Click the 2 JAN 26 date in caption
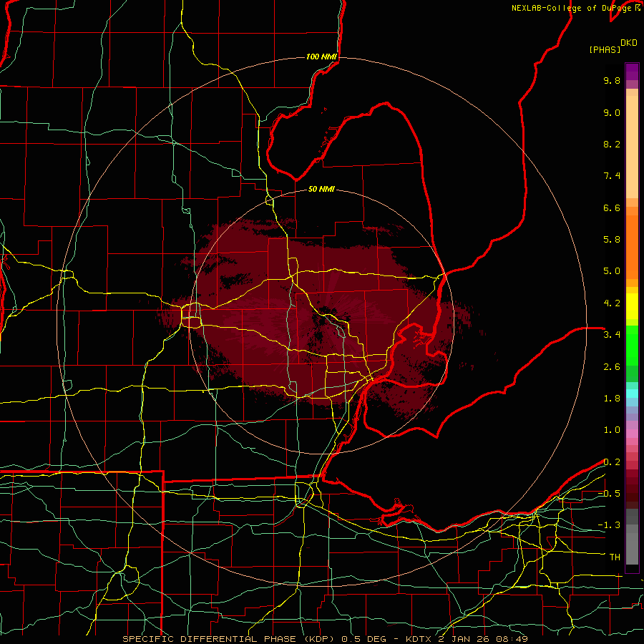644x644 pixels. tap(464, 639)
